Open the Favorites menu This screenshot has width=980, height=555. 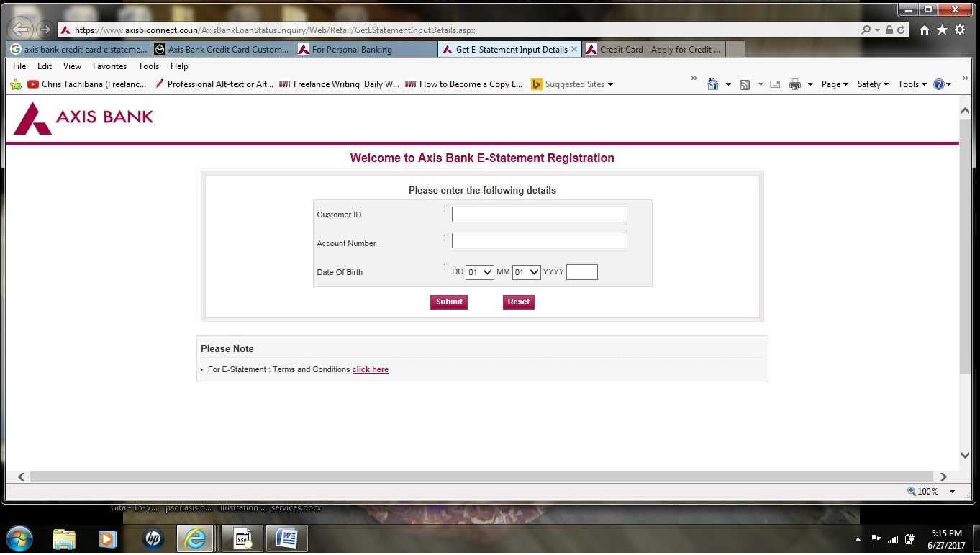(109, 66)
